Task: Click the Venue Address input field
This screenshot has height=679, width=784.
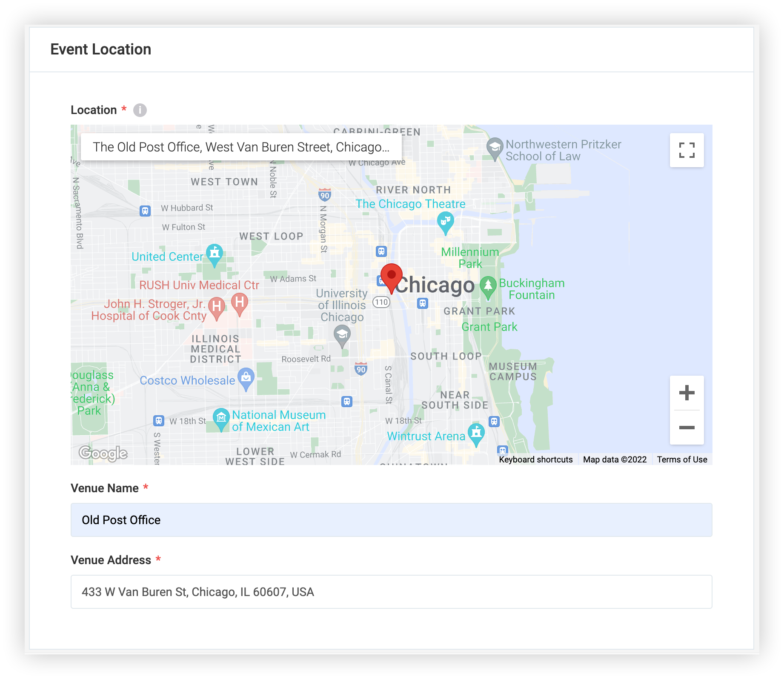Action: click(x=391, y=592)
